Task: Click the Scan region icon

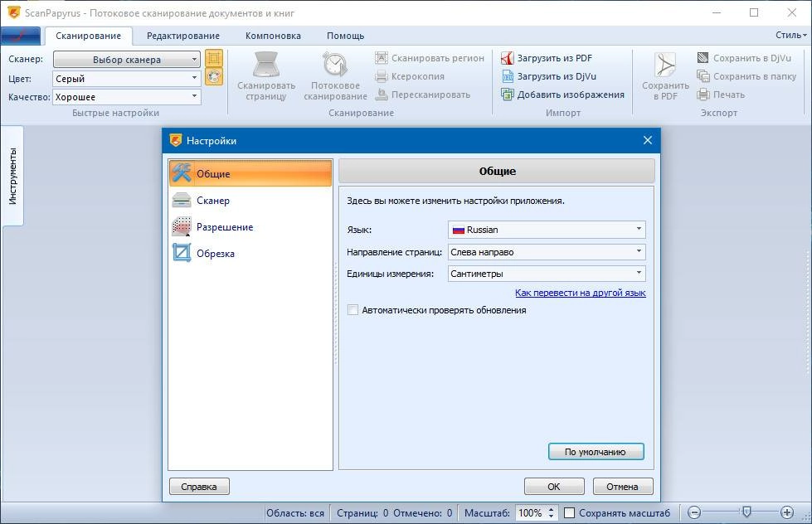Action: tap(382, 58)
